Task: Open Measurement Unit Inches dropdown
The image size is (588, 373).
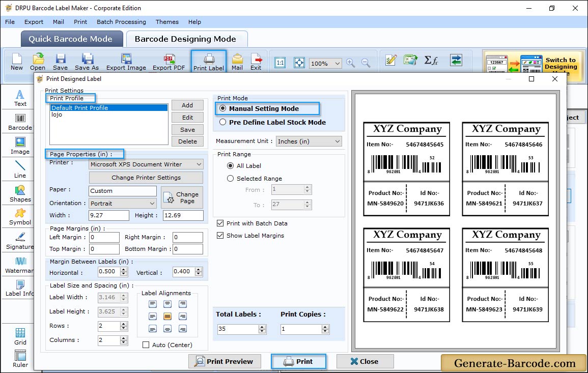Action: coord(309,141)
